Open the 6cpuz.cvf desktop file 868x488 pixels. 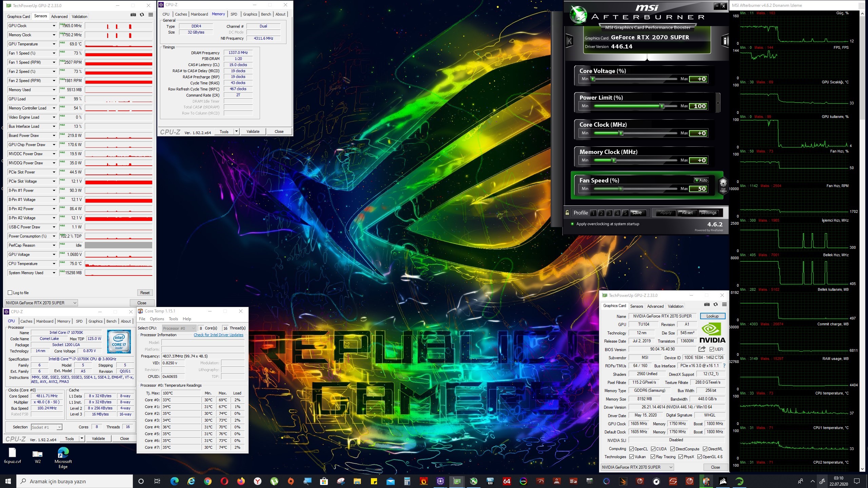click(12, 455)
